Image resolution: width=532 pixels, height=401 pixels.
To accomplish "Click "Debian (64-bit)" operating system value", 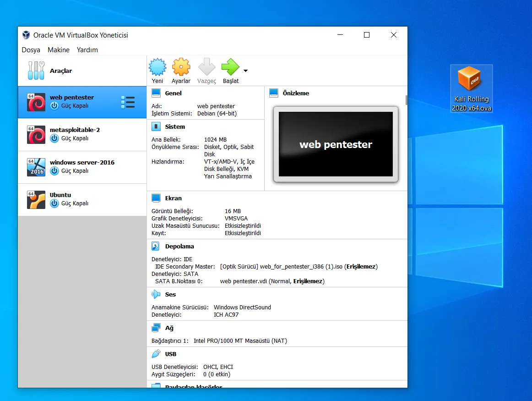I will pyautogui.click(x=217, y=113).
